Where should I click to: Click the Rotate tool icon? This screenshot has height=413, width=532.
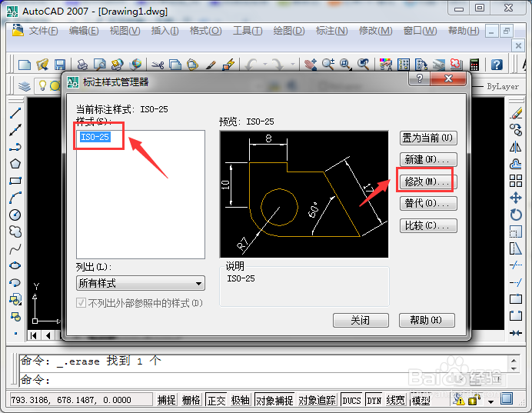pyautogui.click(x=516, y=215)
